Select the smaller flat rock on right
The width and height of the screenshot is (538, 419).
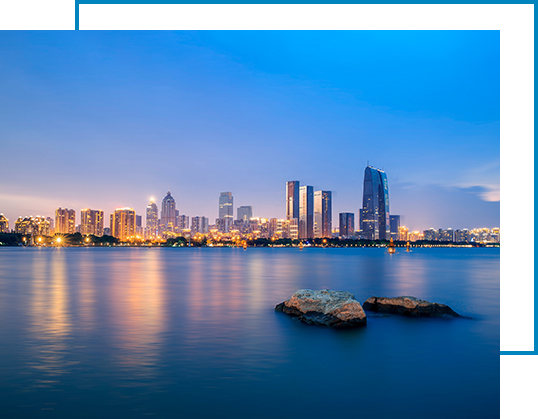pyautogui.click(x=410, y=306)
